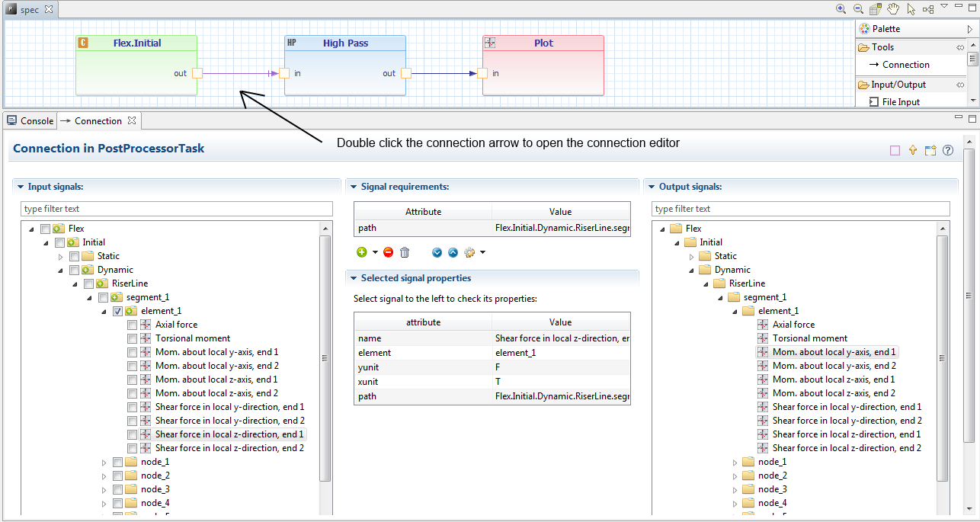Screen dimensions: 980x522
Task: Expand the Static folder in input signals
Action: click(x=61, y=256)
